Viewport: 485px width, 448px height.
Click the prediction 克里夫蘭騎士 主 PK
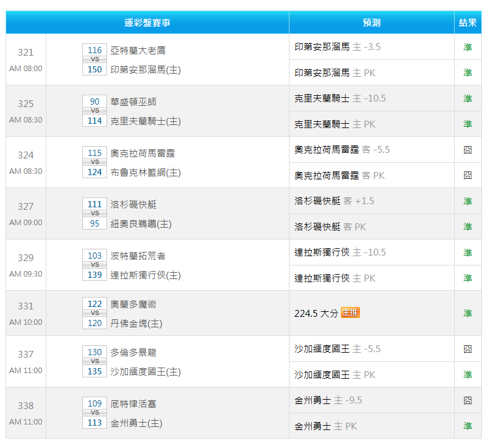(335, 124)
